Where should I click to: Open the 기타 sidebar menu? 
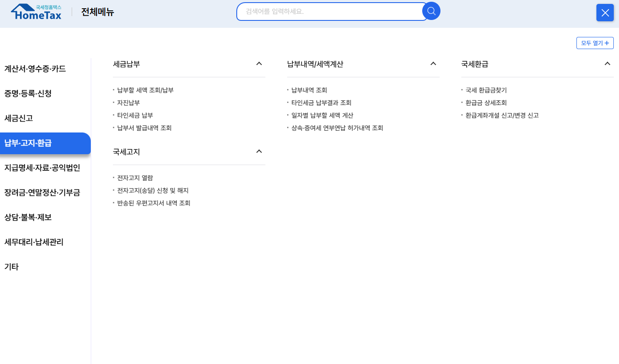(12, 266)
